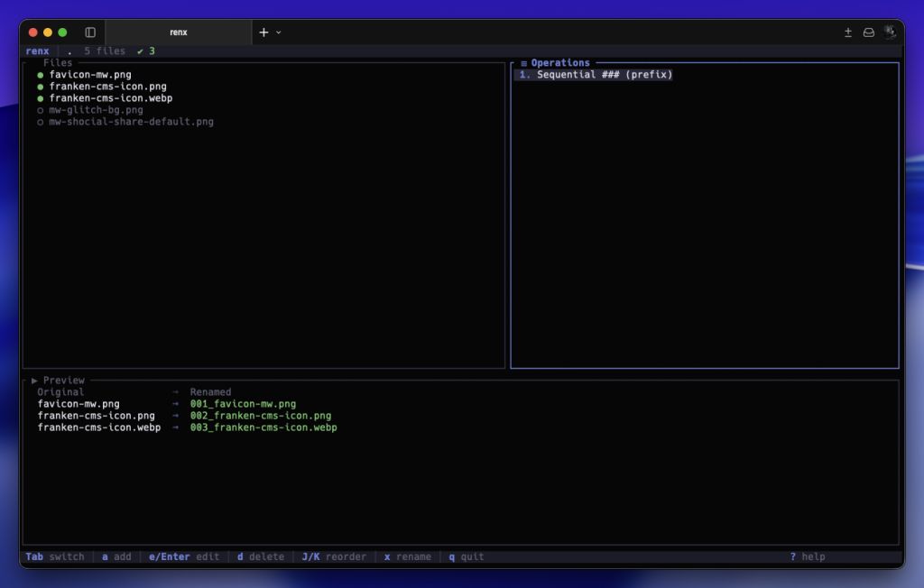Toggle the terminal sidebar panel icon
The height and width of the screenshot is (588, 924).
[x=90, y=32]
